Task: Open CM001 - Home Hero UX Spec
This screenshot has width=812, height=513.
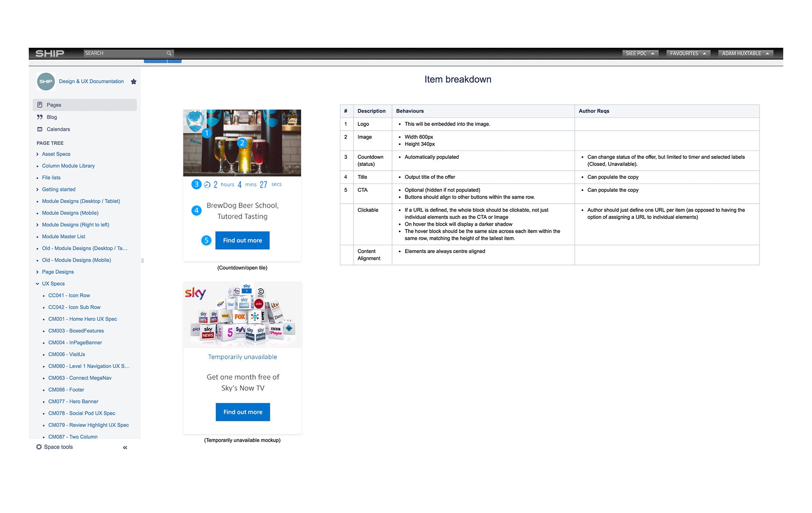Action: click(83, 319)
